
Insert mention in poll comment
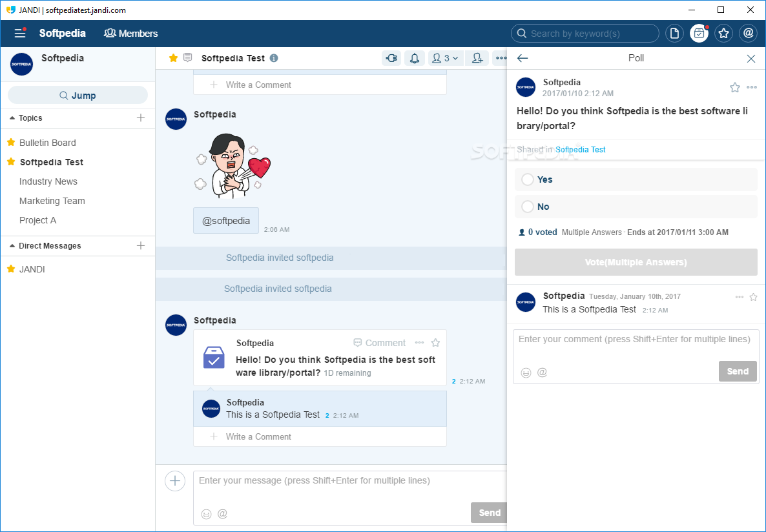pyautogui.click(x=542, y=373)
